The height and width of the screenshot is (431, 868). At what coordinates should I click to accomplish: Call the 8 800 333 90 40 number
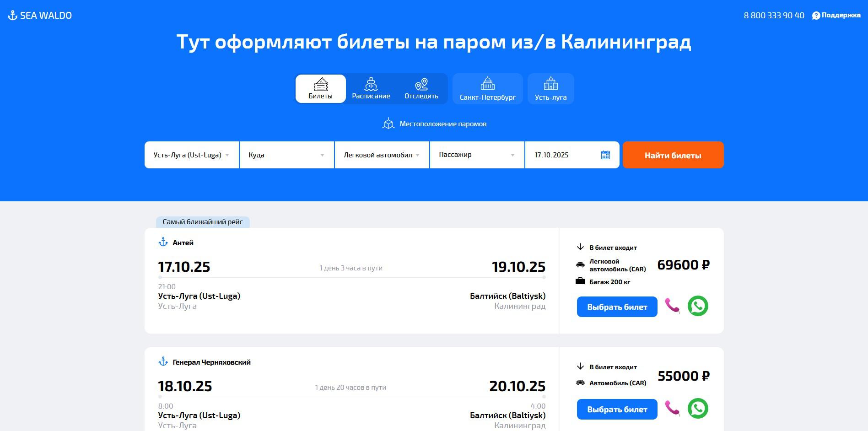point(774,16)
